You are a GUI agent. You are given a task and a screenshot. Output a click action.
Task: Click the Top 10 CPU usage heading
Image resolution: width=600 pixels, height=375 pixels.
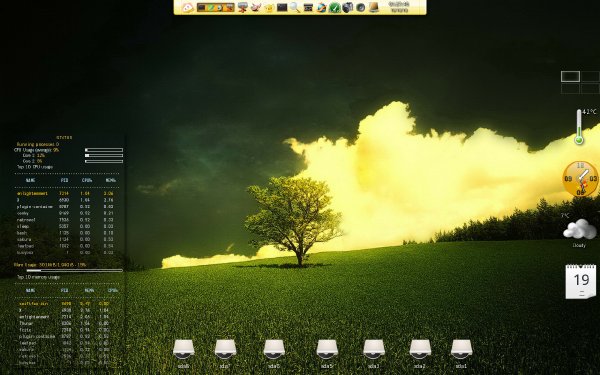point(35,167)
